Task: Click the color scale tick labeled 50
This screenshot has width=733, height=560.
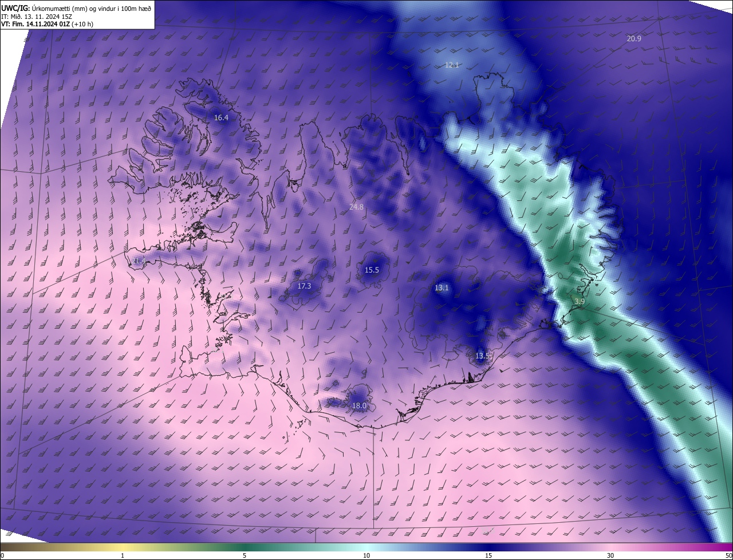Action: [728, 555]
